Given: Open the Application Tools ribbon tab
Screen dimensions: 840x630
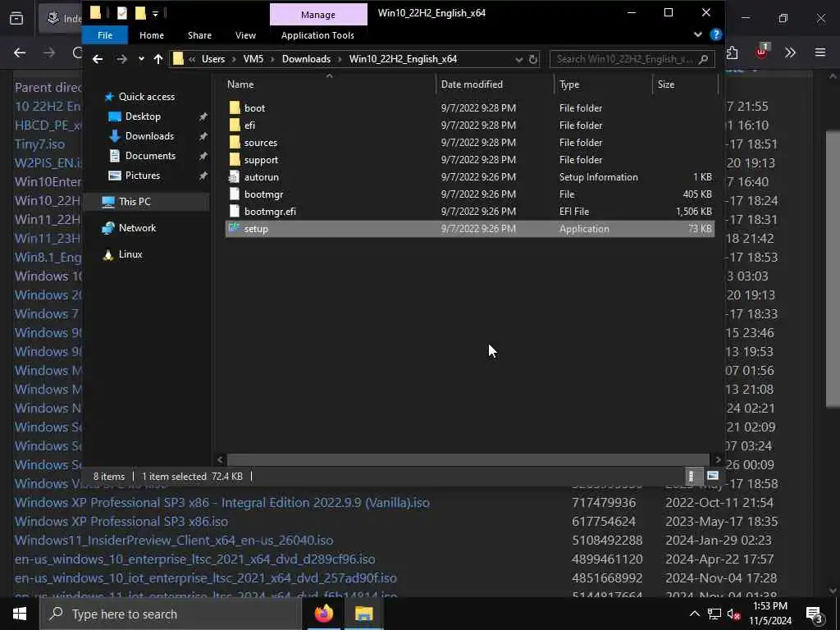Looking at the screenshot, I should (317, 35).
